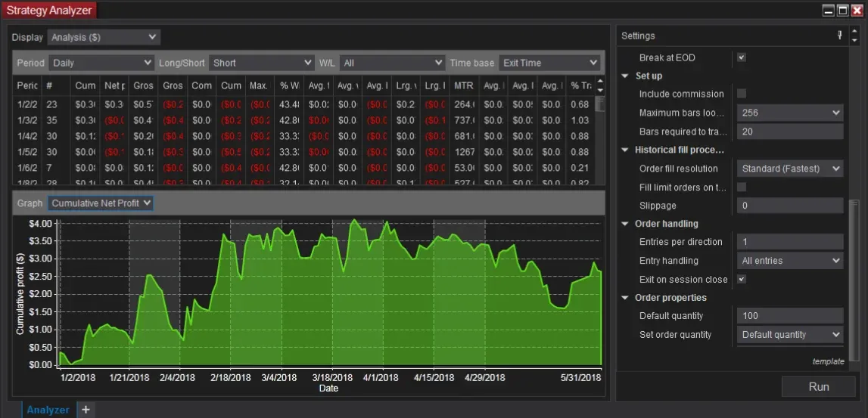
Task: Sort by the MTR column header
Action: [x=464, y=85]
